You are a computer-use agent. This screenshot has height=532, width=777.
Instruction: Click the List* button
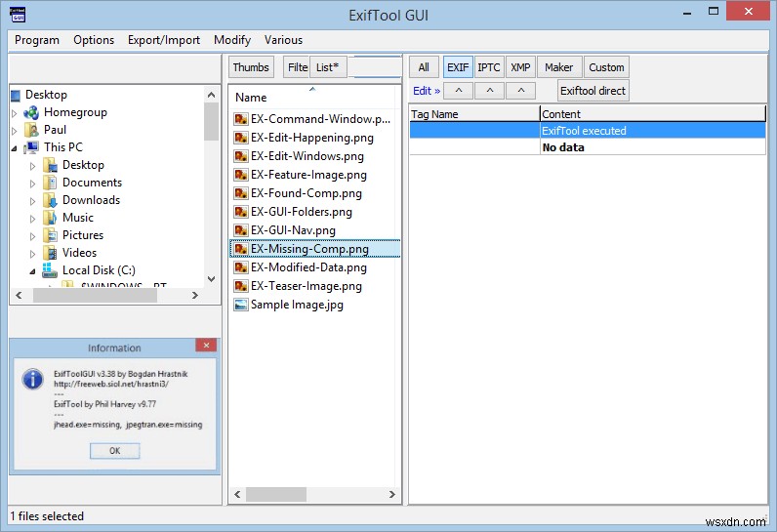(328, 67)
